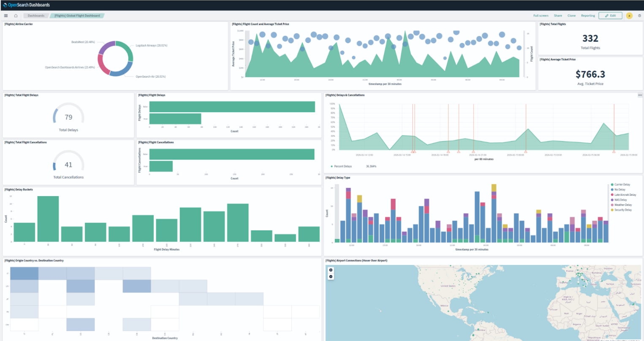
Task: Open the user avatar account menu
Action: (x=629, y=16)
